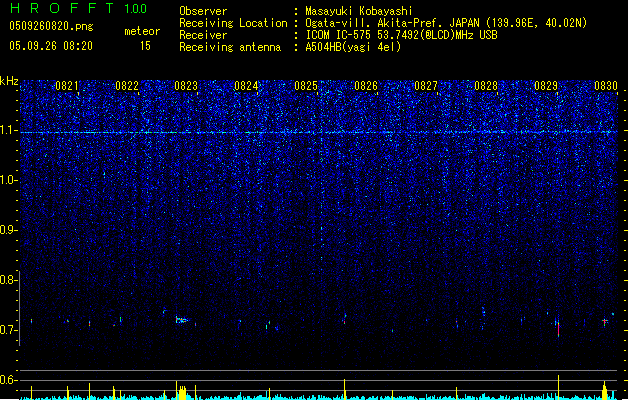This screenshot has width=629, height=400.
Task: Click the 0828 time marker
Action: coord(486,86)
